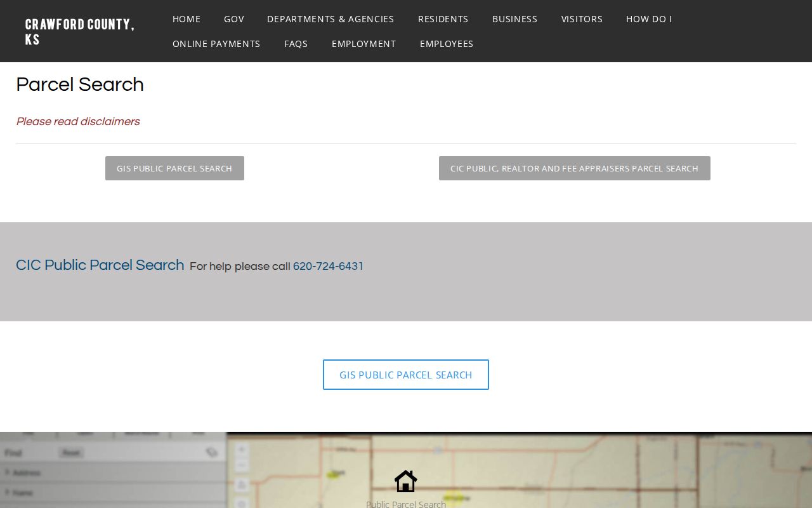Click the Parcel Search page heading
Screen dimensions: 812x508
[x=80, y=84]
